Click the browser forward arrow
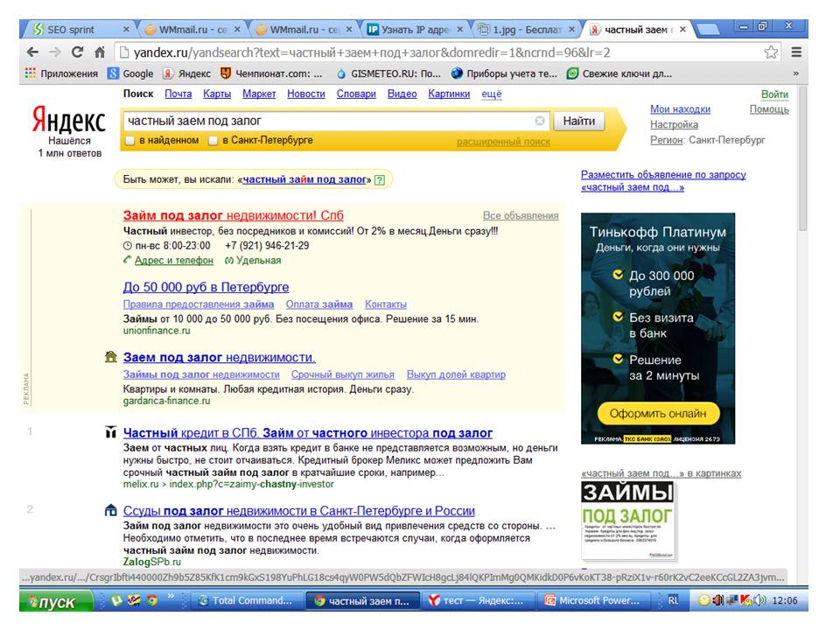This screenshot has width=840, height=630. [54, 52]
